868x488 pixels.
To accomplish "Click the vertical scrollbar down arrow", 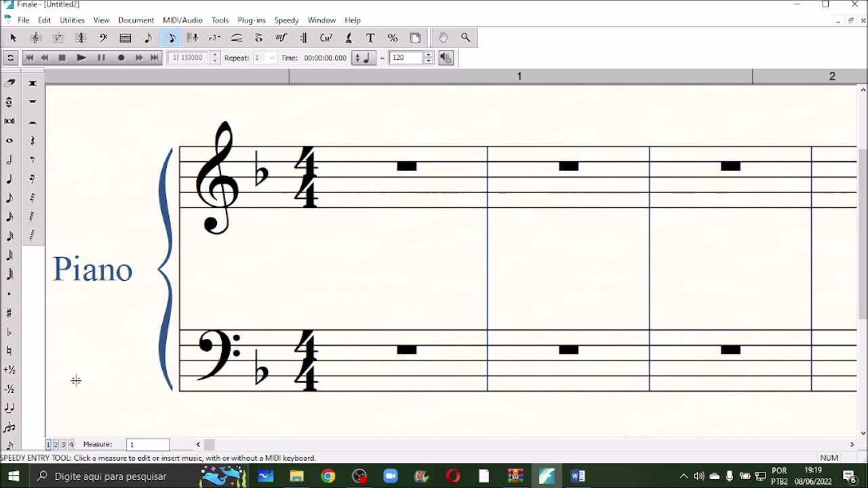I will (x=863, y=433).
